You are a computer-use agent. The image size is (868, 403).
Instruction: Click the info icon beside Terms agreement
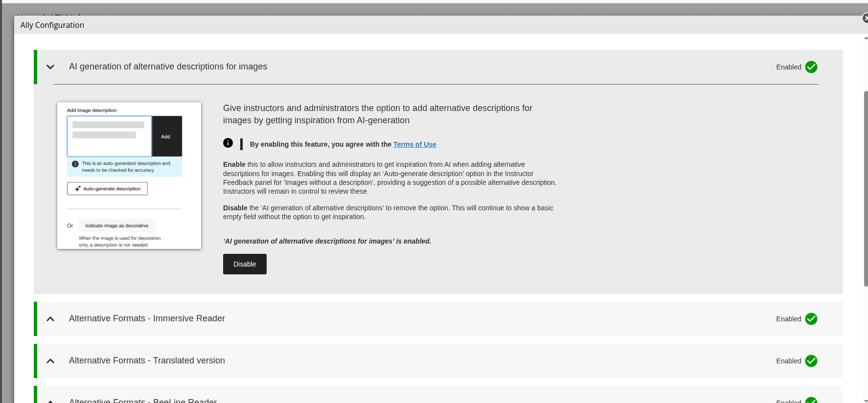(x=228, y=143)
